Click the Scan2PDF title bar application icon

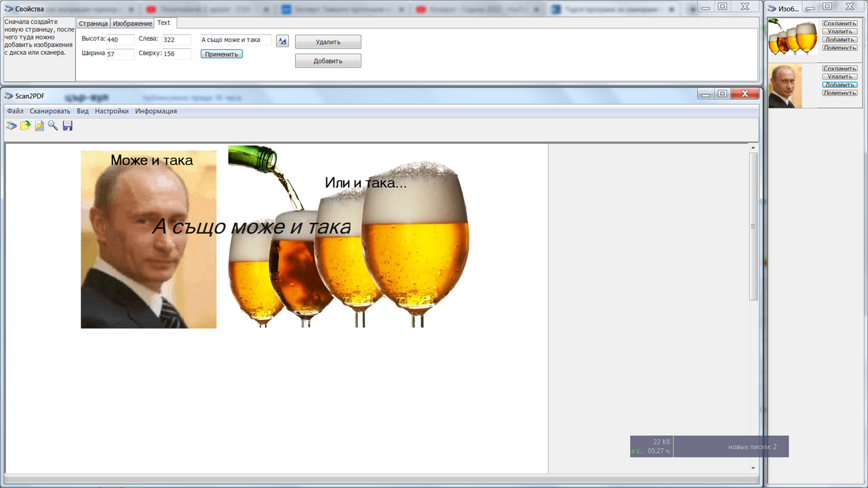tap(9, 96)
